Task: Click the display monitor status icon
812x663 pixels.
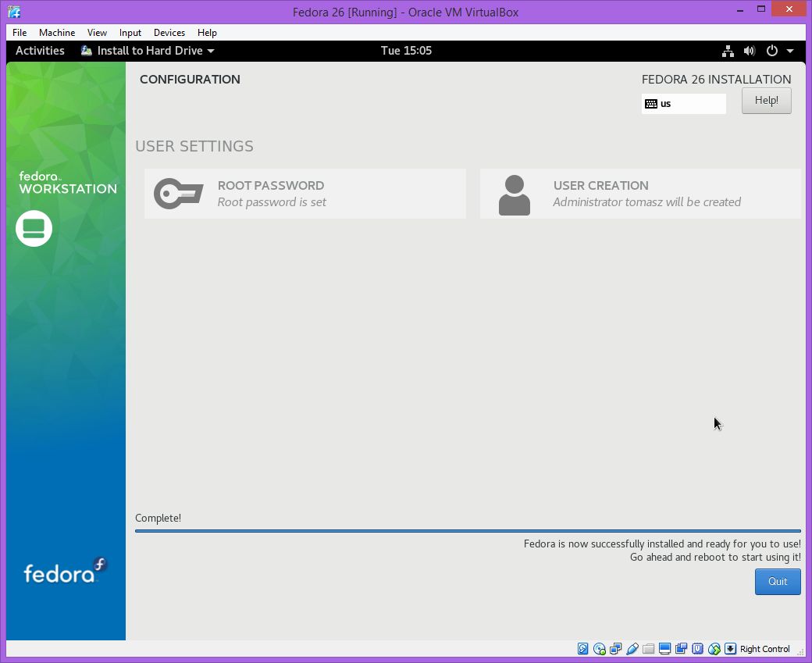Action: (x=665, y=648)
